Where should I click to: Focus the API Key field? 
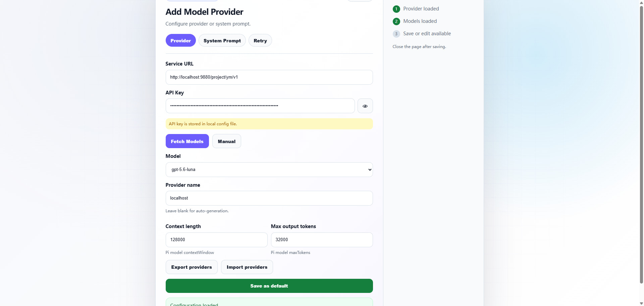coord(260,106)
